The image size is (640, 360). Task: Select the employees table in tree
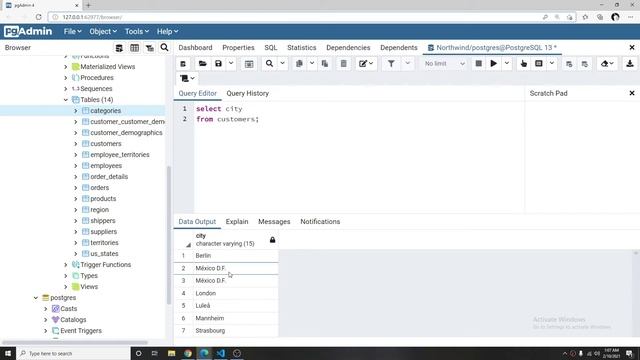tap(106, 166)
